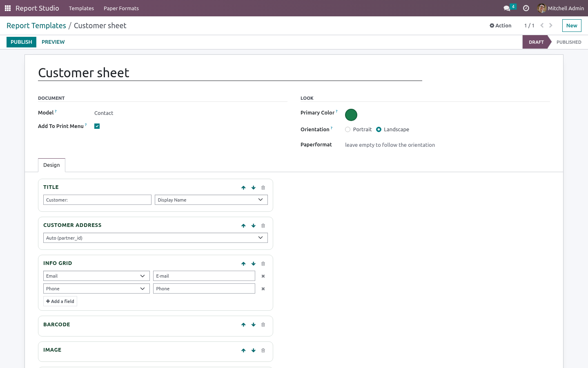Toggle the Add To Print Menu checkbox
588x368 pixels.
pyautogui.click(x=97, y=126)
